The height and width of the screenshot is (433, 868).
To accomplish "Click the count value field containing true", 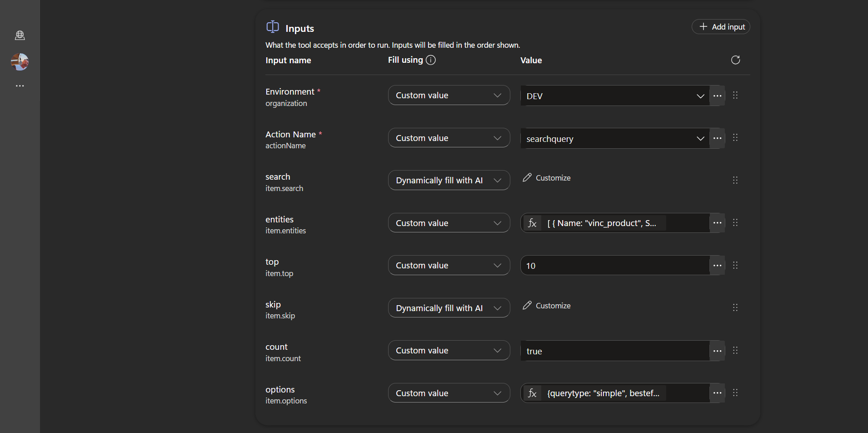I will [615, 351].
